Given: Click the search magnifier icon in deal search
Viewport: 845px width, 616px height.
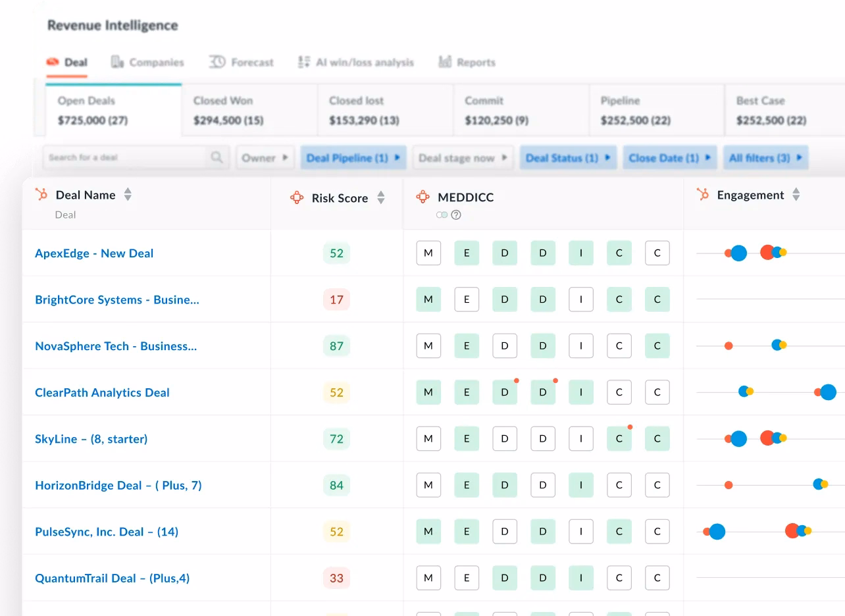Looking at the screenshot, I should click(217, 158).
